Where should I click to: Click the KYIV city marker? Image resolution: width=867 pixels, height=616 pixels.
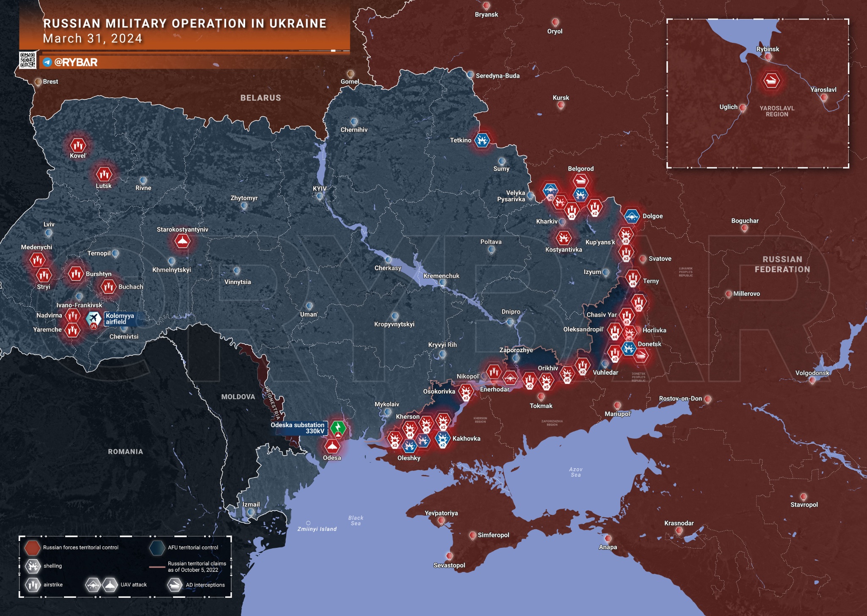coord(320,196)
